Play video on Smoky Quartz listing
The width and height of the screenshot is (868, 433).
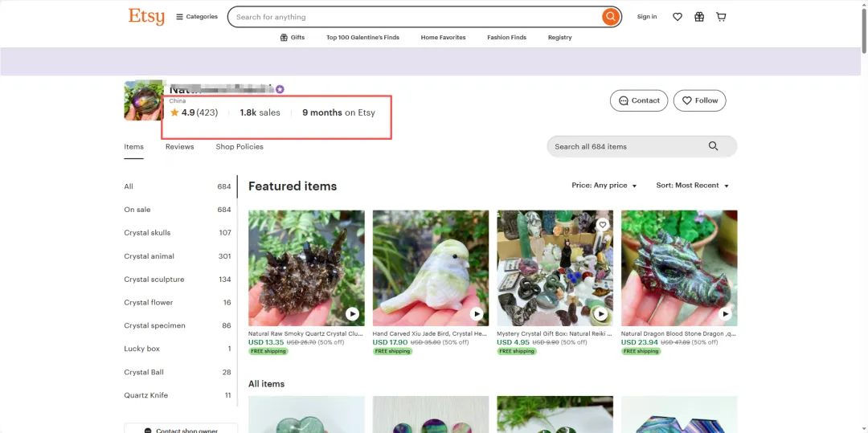352,314
